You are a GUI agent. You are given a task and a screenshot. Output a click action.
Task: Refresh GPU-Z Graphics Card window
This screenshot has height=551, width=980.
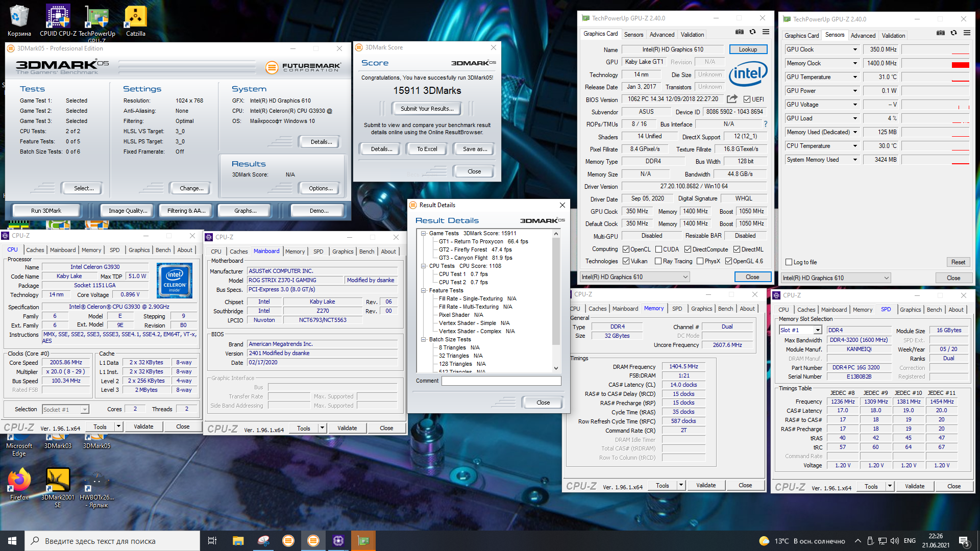tap(752, 32)
